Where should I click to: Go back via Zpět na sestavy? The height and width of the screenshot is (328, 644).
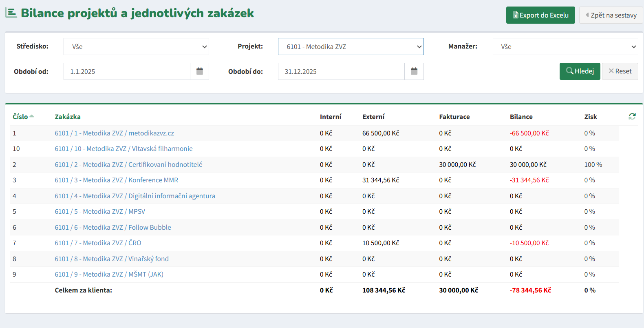[x=611, y=15]
